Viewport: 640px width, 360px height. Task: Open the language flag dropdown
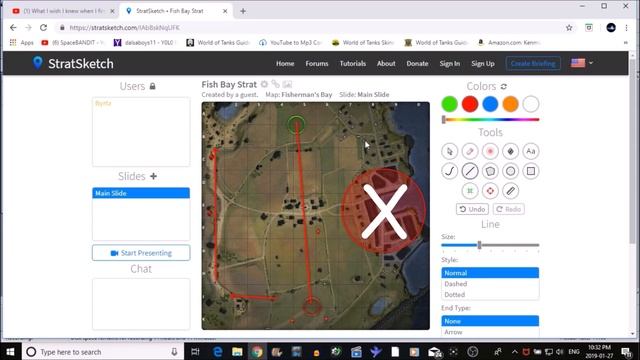[x=582, y=63]
